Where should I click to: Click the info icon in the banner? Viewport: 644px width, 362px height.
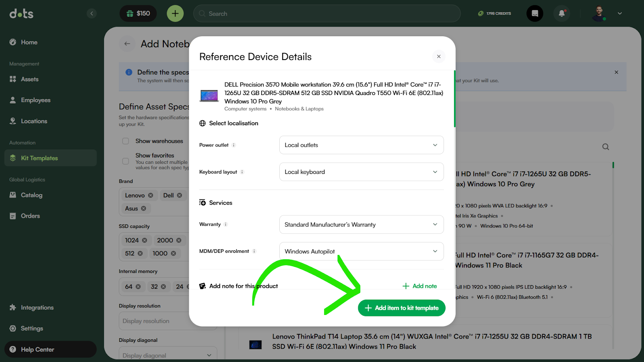129,72
